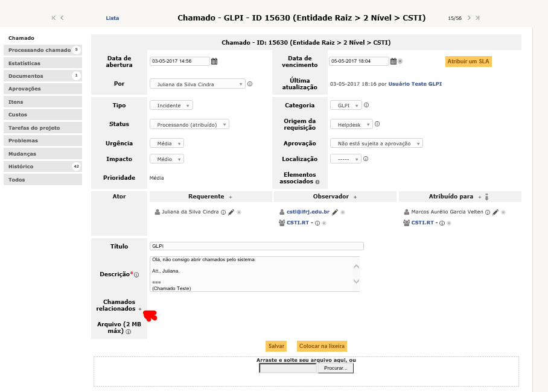Edit requester Juliana da Silva Cindra pencil icon

231,212
